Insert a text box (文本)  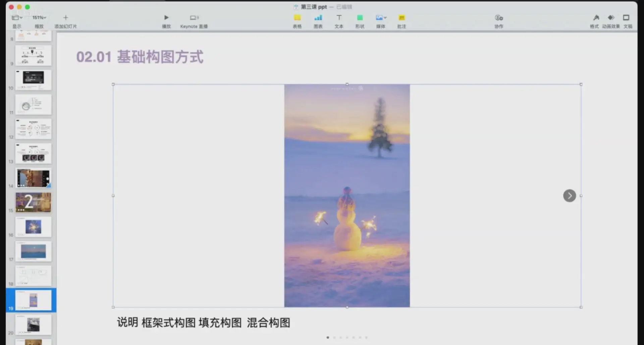[339, 17]
